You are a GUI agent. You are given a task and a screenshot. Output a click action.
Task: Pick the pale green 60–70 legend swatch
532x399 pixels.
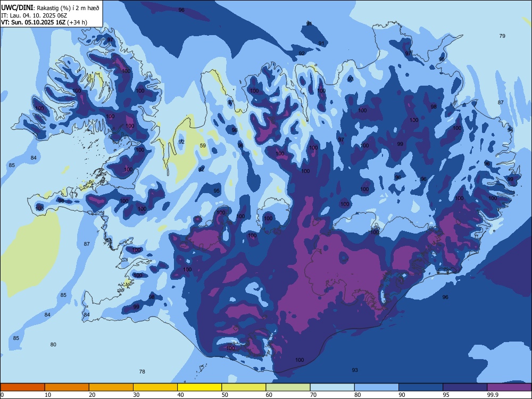click(288, 387)
